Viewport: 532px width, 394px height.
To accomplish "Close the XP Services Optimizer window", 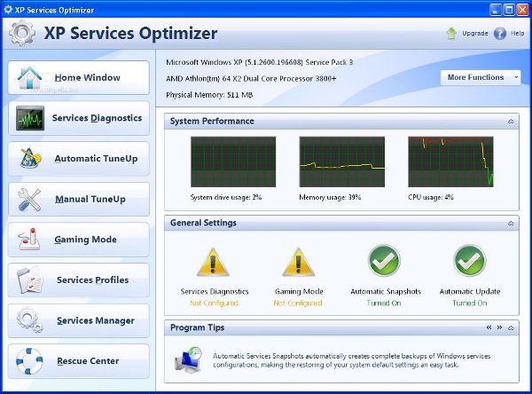I will (522, 10).
